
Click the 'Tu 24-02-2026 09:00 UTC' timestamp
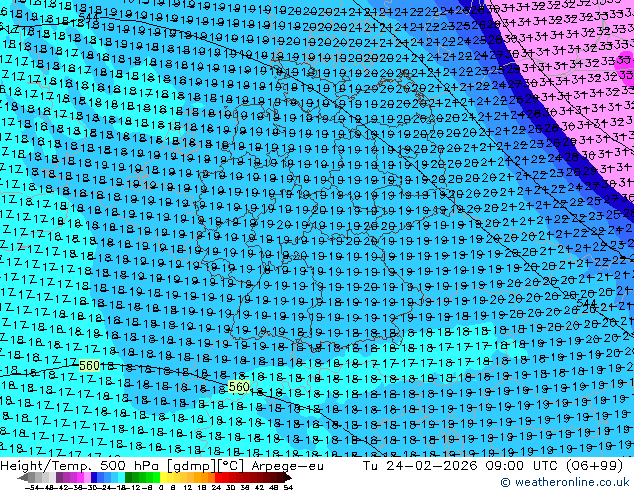pyautogui.click(x=462, y=465)
